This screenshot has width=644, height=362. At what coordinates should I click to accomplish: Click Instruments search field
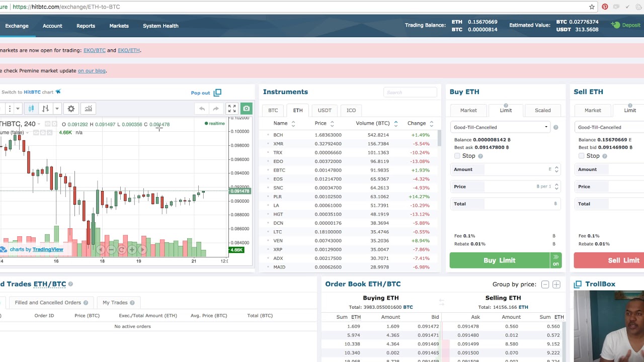pos(410,92)
